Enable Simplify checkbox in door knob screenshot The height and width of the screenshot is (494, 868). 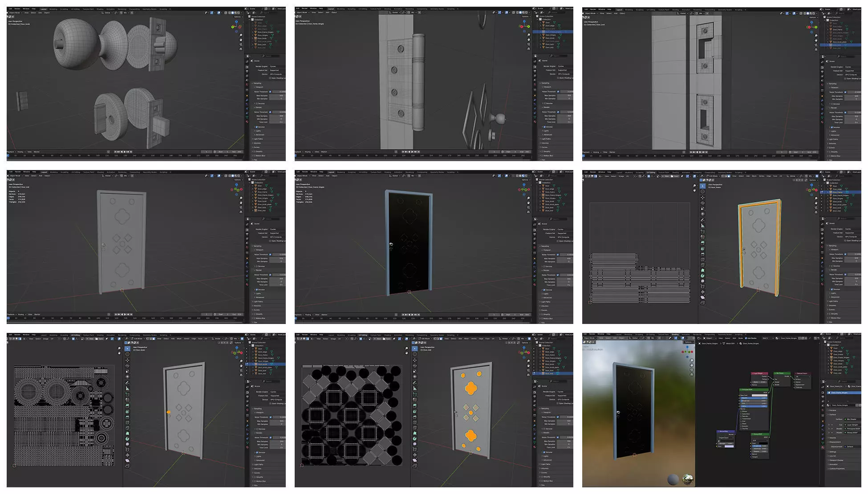click(x=254, y=152)
